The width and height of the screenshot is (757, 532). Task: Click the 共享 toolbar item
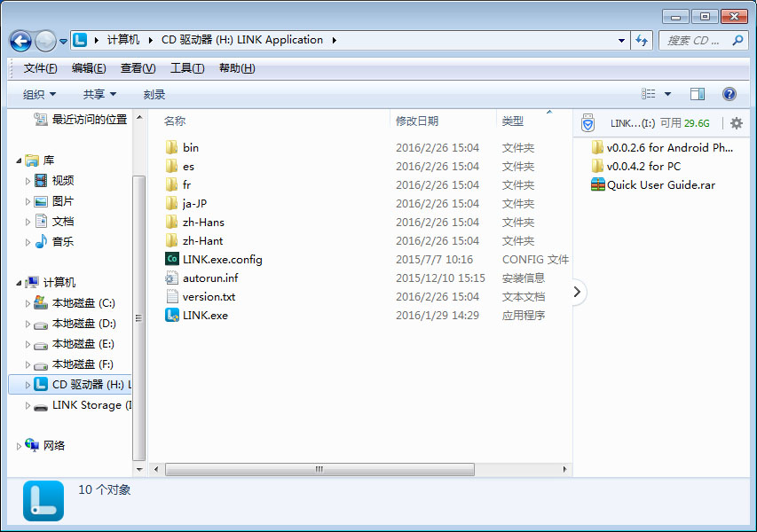tap(92, 93)
